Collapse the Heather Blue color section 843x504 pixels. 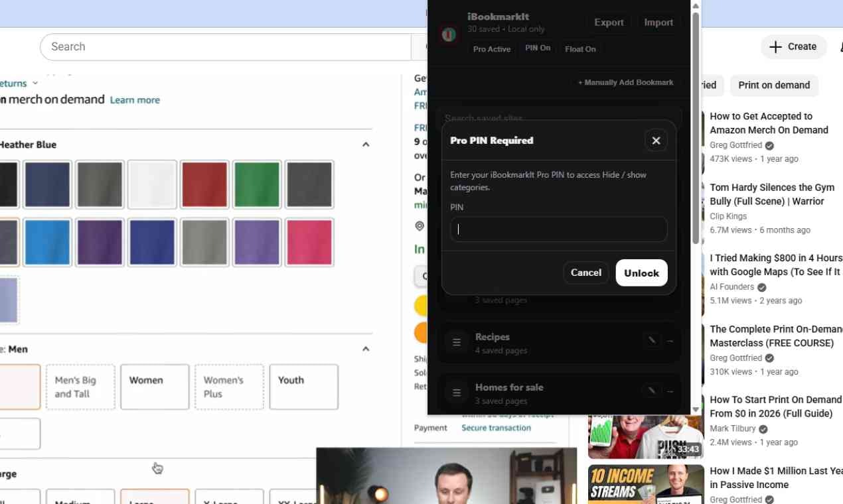(366, 144)
